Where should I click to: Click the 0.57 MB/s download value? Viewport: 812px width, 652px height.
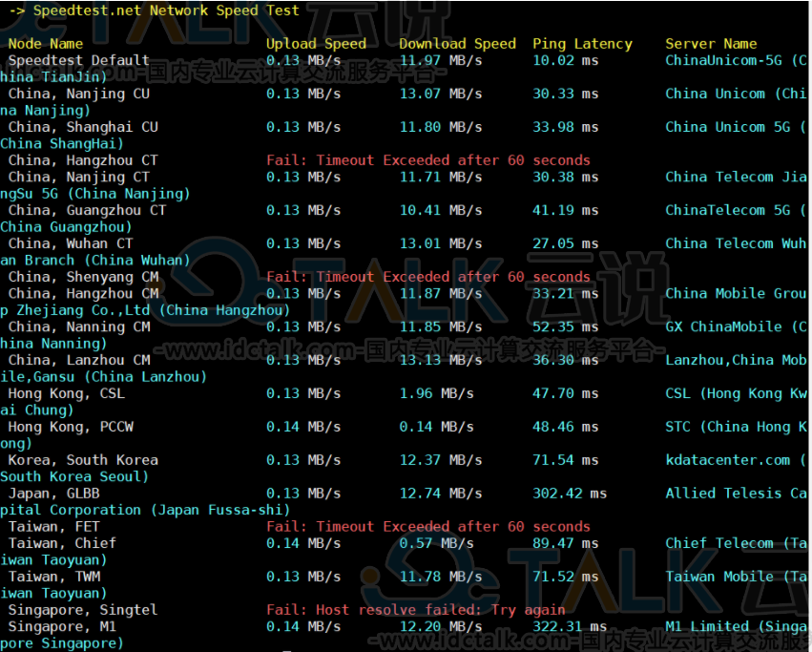437,544
